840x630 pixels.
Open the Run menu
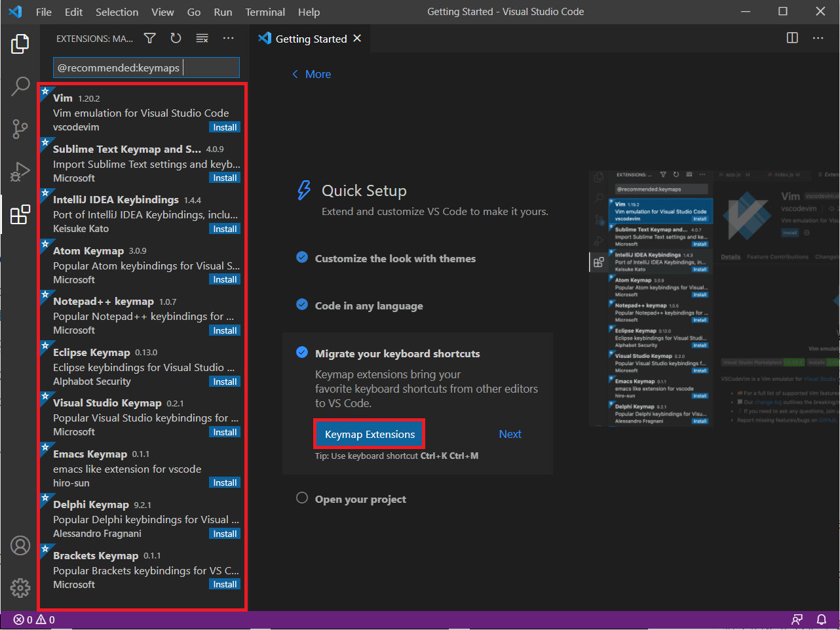pyautogui.click(x=223, y=12)
